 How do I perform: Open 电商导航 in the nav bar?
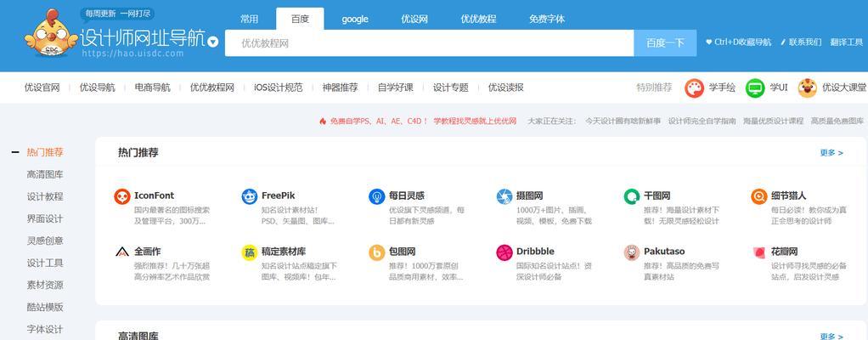pyautogui.click(x=153, y=88)
